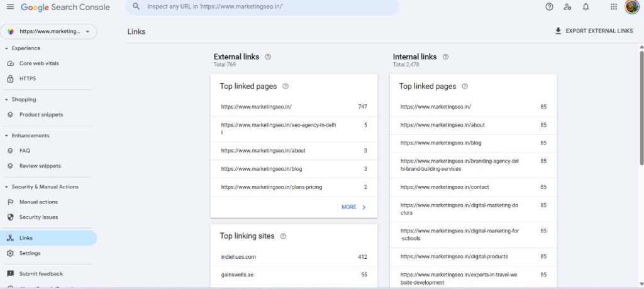Click the Security issues shield icon
This screenshot has width=644, height=289.
[x=11, y=217]
